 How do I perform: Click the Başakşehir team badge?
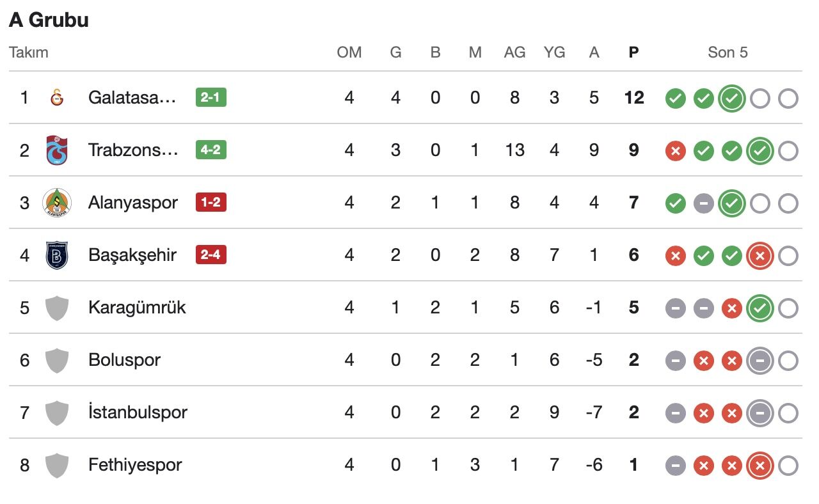coord(57,255)
